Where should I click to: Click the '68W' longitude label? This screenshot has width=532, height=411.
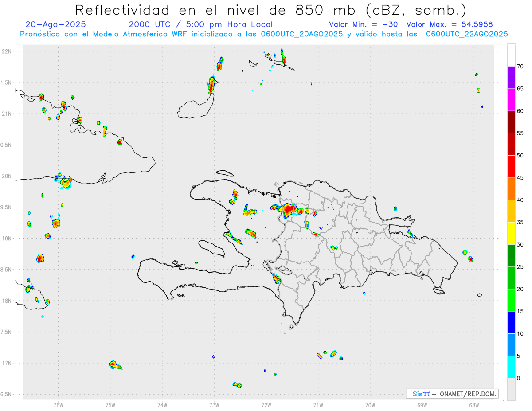click(x=474, y=405)
